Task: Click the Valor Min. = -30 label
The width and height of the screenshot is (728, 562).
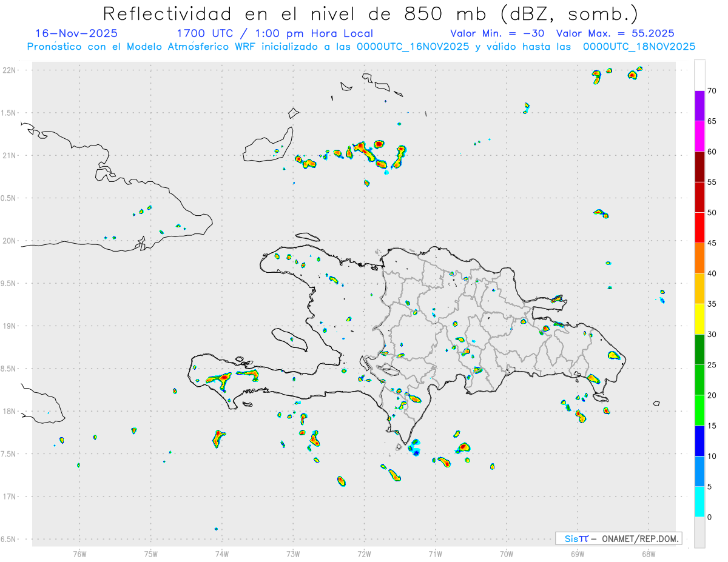Action: tap(497, 33)
